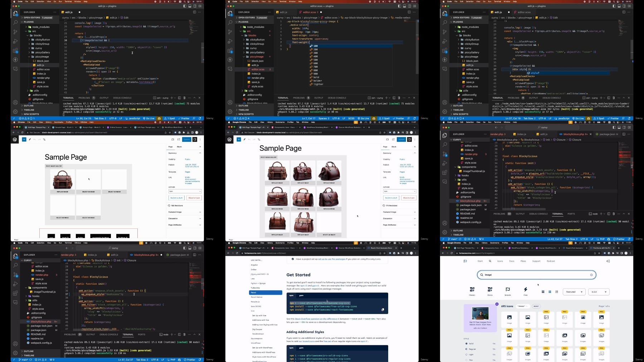The width and height of the screenshot is (644, 362).
Task: Open Manage gear in editor.scss VS Code window
Action: click(x=230, y=111)
